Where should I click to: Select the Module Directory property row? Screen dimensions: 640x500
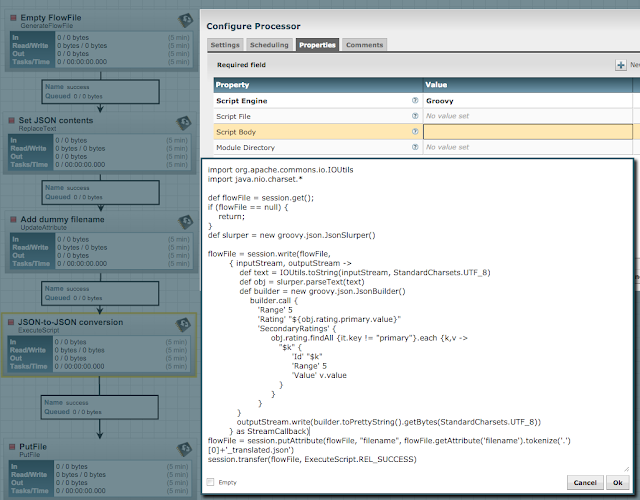coord(423,147)
